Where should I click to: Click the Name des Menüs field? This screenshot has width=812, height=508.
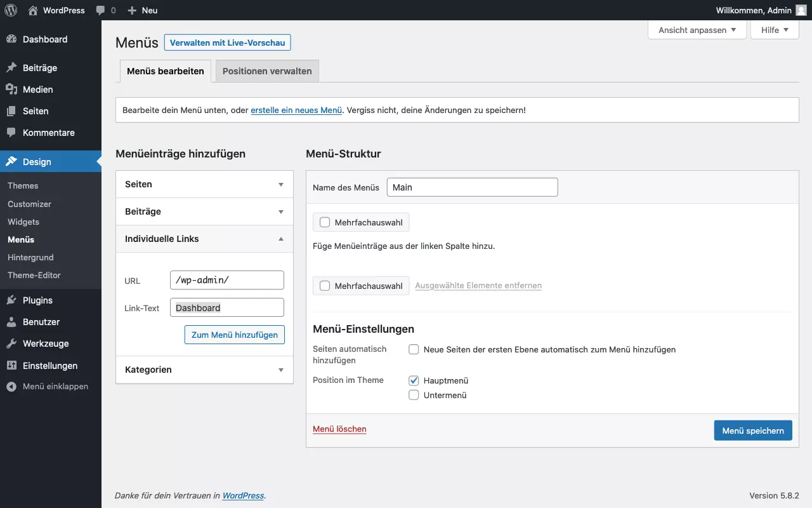tap(472, 187)
